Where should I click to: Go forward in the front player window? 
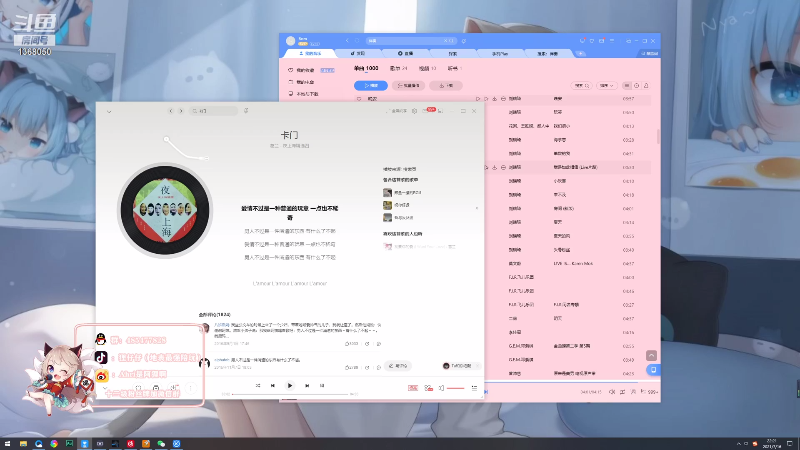181,111
